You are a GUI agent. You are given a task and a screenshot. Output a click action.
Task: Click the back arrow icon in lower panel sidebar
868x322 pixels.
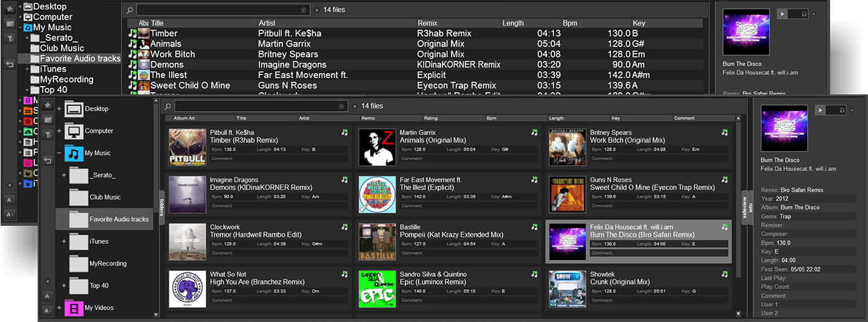pyautogui.click(x=48, y=160)
